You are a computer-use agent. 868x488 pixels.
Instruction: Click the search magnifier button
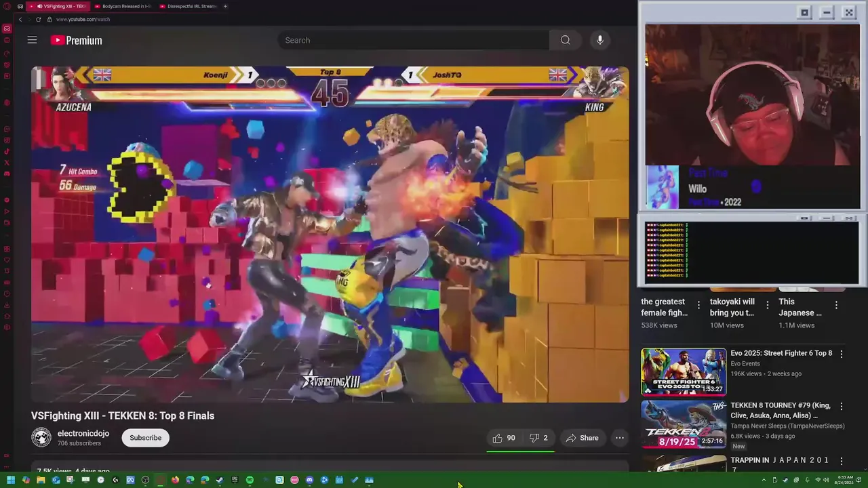(x=565, y=40)
